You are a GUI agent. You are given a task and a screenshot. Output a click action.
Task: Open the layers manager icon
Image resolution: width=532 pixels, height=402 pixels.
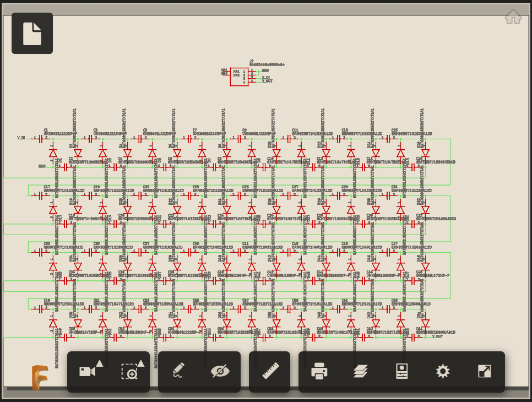tap(360, 371)
